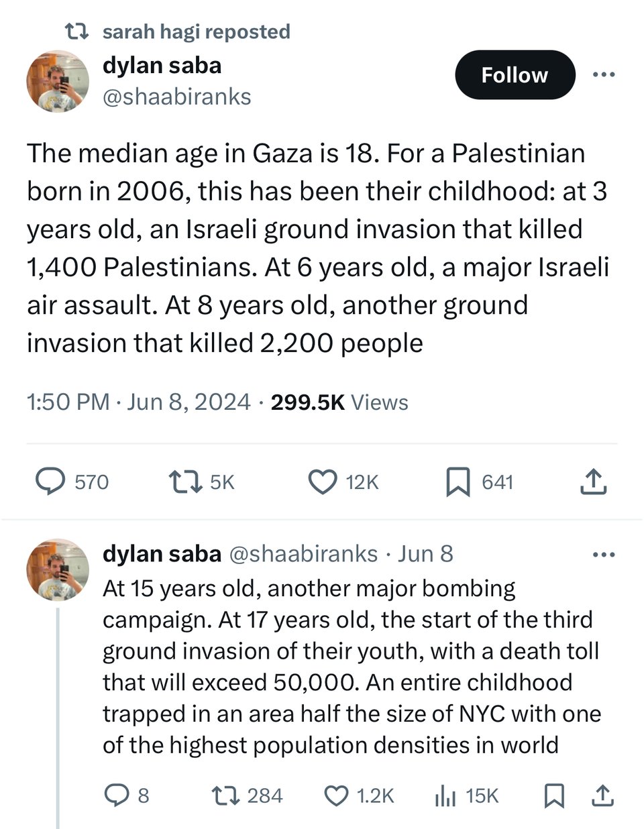This screenshot has height=829, width=644.
Task: Like the second thread tweet
Action: point(335,795)
